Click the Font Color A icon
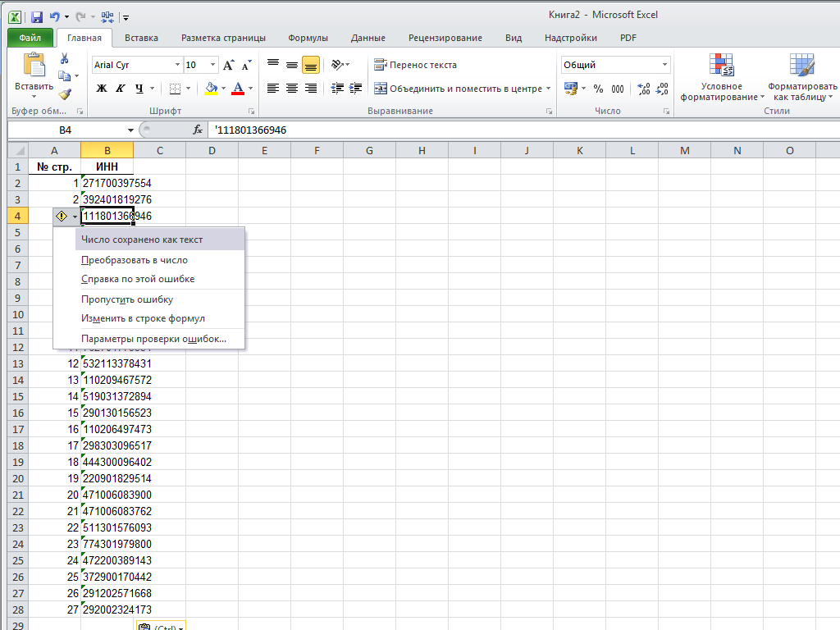This screenshot has width=840, height=630. (239, 89)
